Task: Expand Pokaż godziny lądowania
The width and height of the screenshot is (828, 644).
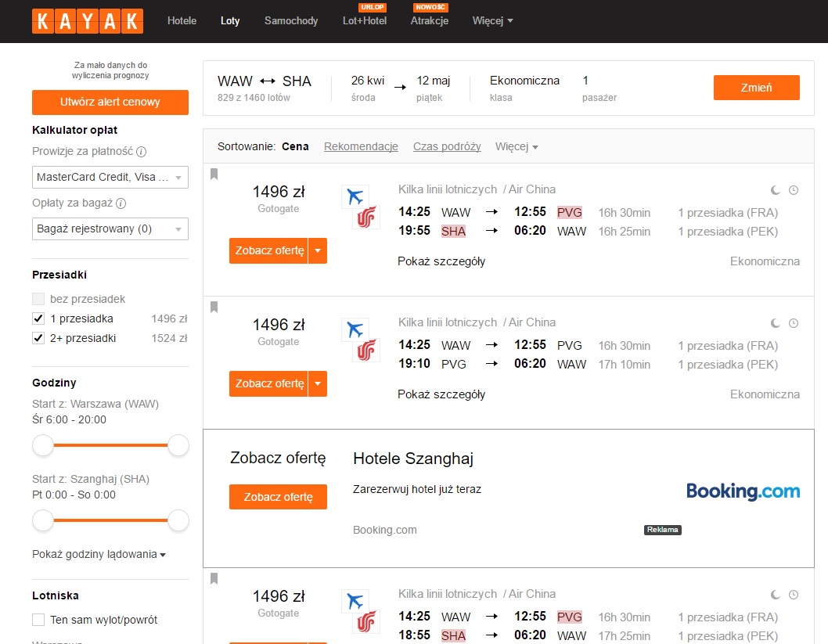Action: coord(99,554)
